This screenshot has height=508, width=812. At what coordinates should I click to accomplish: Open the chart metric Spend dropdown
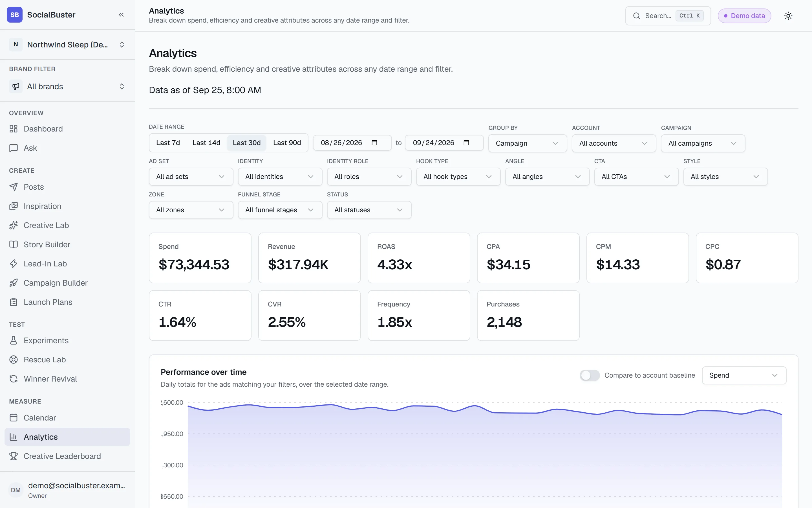tap(744, 375)
